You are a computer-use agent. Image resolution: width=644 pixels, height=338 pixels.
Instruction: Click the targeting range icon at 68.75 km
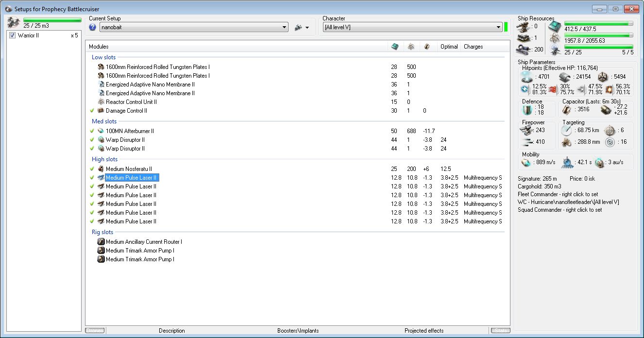(567, 130)
